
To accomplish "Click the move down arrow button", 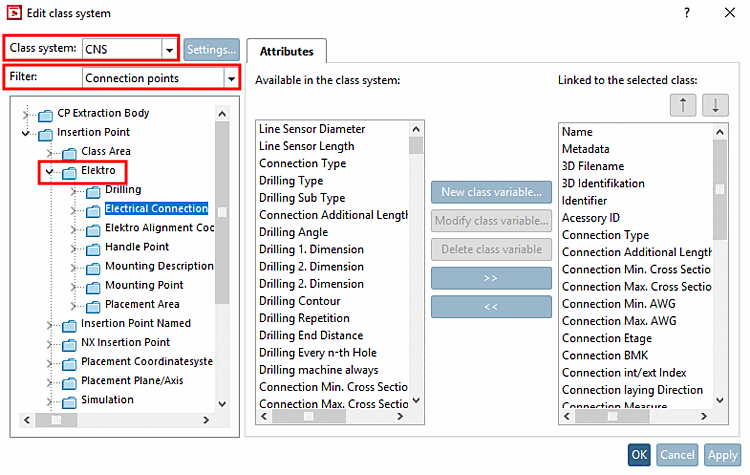I will click(715, 105).
